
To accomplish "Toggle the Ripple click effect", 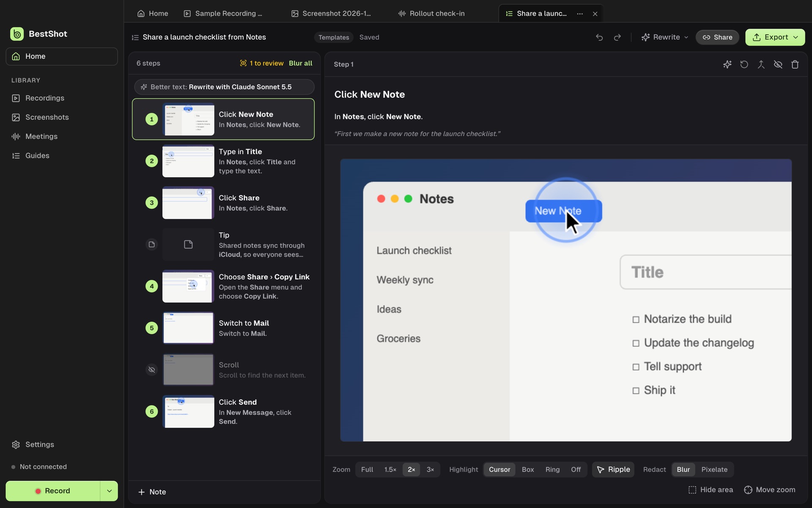I will pyautogui.click(x=613, y=469).
